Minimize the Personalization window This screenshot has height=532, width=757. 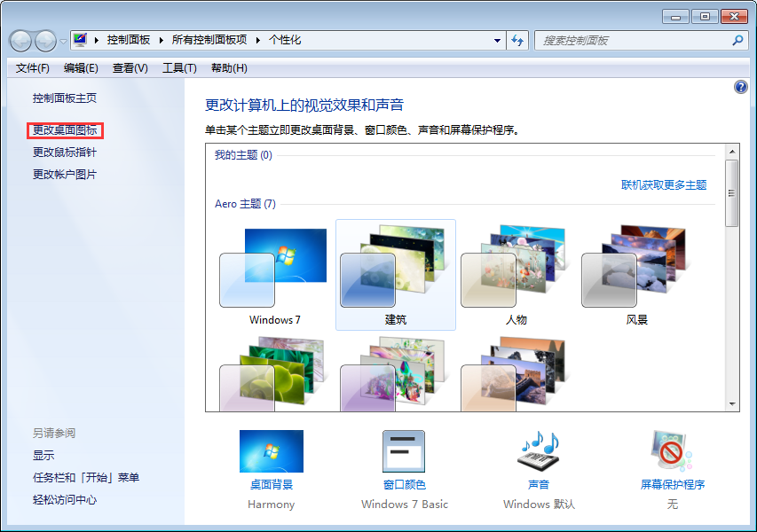676,17
